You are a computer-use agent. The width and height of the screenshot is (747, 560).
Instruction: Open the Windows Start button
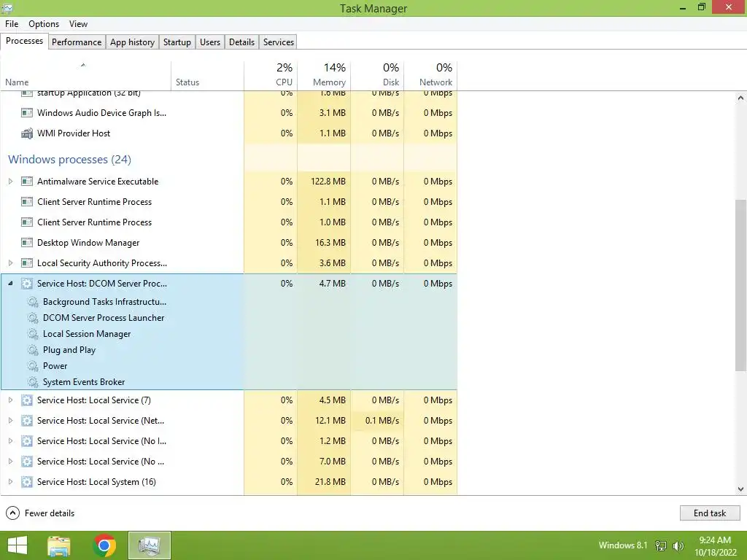(x=18, y=545)
